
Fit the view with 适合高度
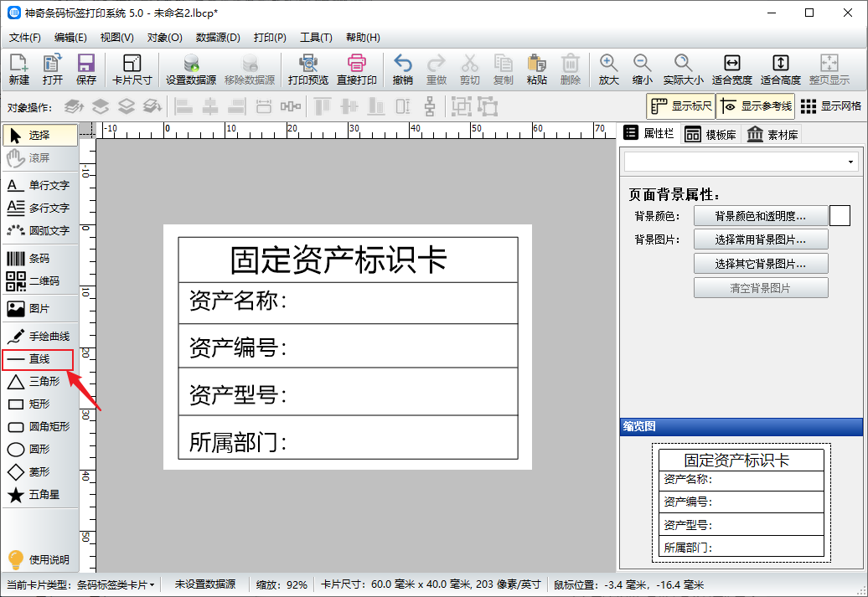coord(781,69)
